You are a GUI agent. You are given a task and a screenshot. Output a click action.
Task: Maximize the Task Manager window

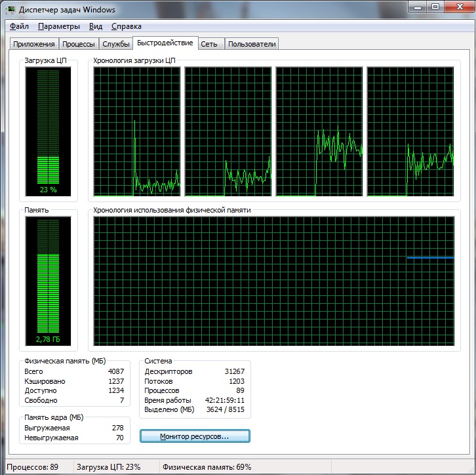click(x=435, y=7)
